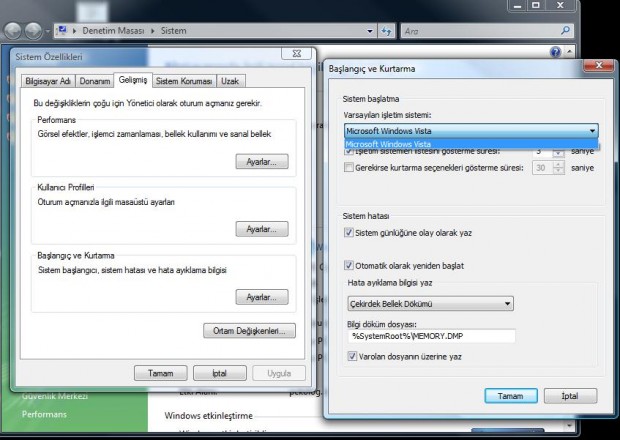Screen dimensions: 620x440
Task: Expand the address bar history dropdown
Action: (x=370, y=31)
